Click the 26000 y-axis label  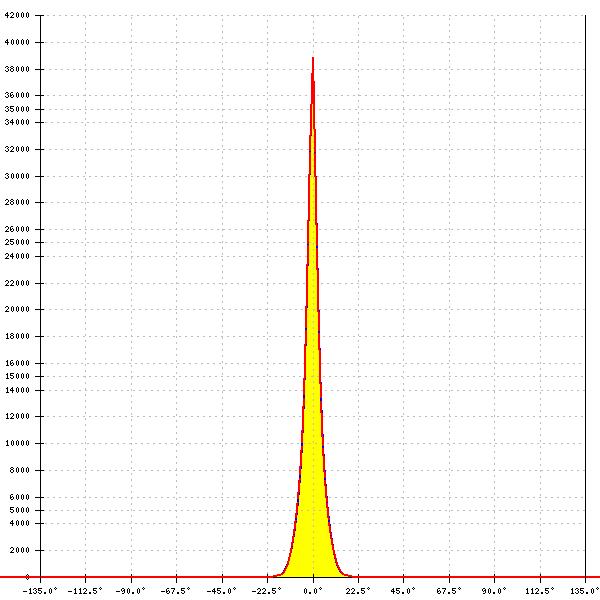[x=17, y=229]
